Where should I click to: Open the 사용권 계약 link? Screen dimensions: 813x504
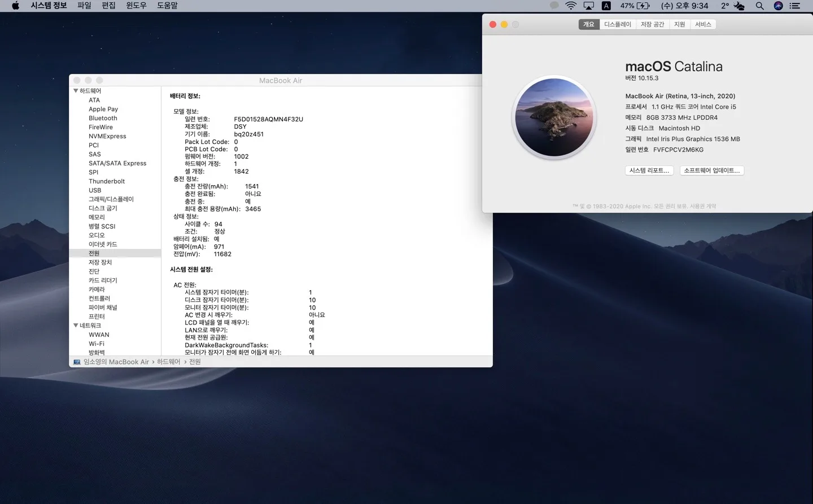tap(703, 207)
